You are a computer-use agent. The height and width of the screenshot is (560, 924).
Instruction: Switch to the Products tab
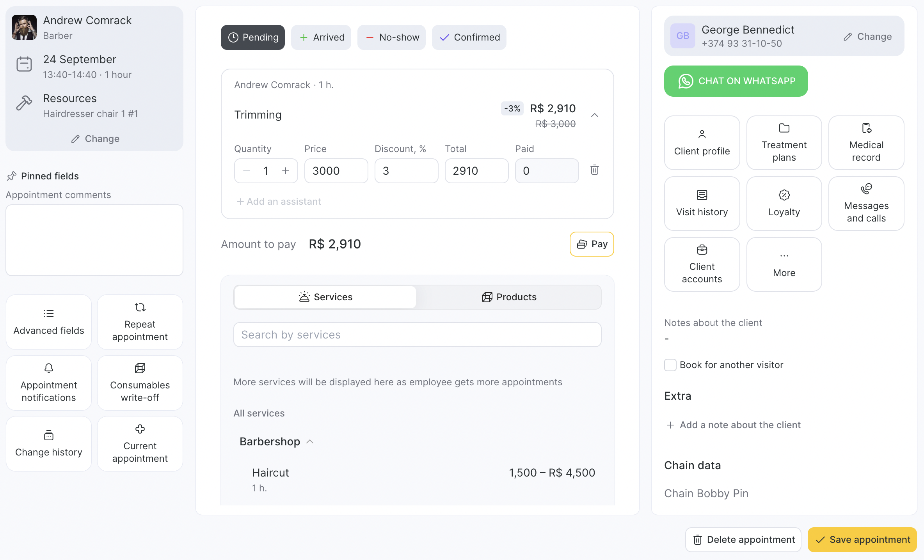tap(509, 297)
